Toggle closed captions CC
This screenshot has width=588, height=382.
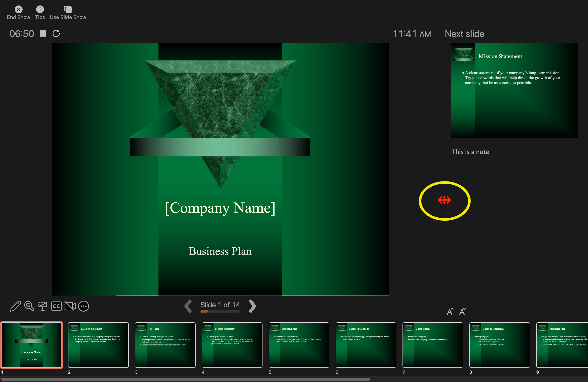56,306
